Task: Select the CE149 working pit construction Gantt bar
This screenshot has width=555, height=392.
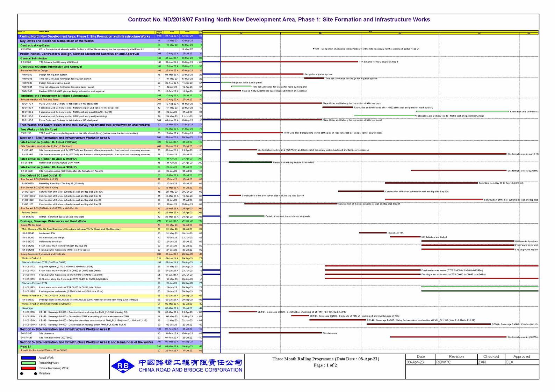Action: 243,312
